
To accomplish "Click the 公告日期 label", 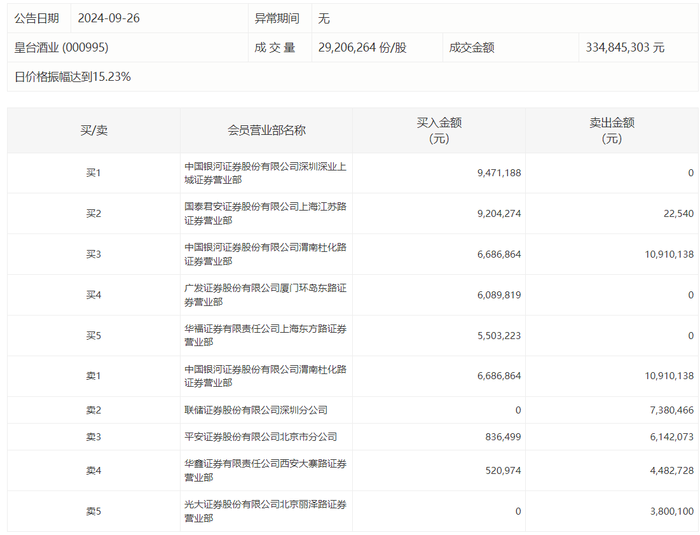I will [x=37, y=18].
